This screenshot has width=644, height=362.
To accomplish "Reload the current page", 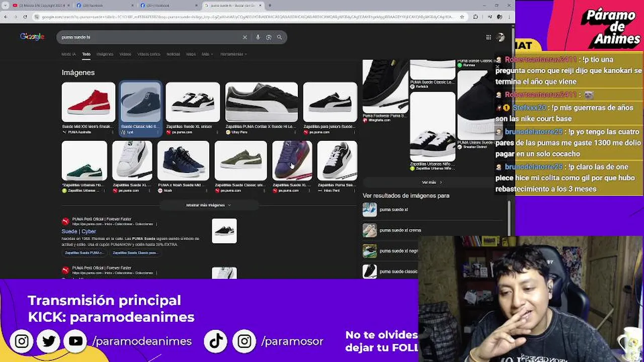I will (x=25, y=17).
